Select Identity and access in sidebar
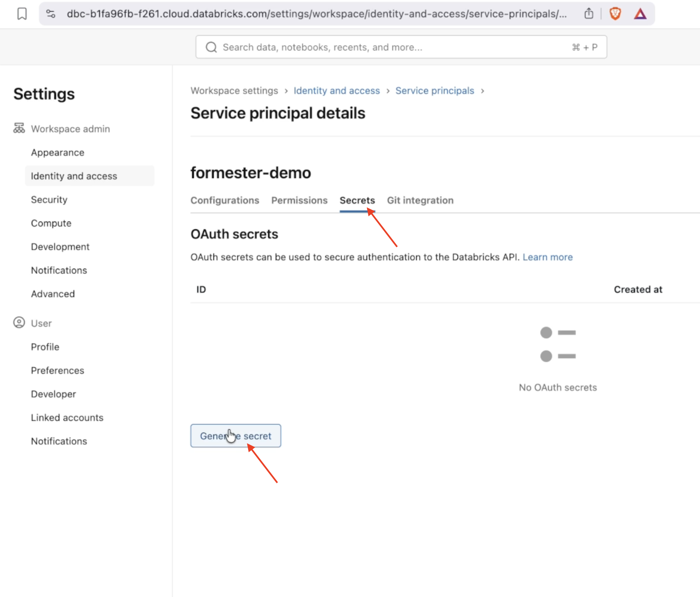 (90, 176)
